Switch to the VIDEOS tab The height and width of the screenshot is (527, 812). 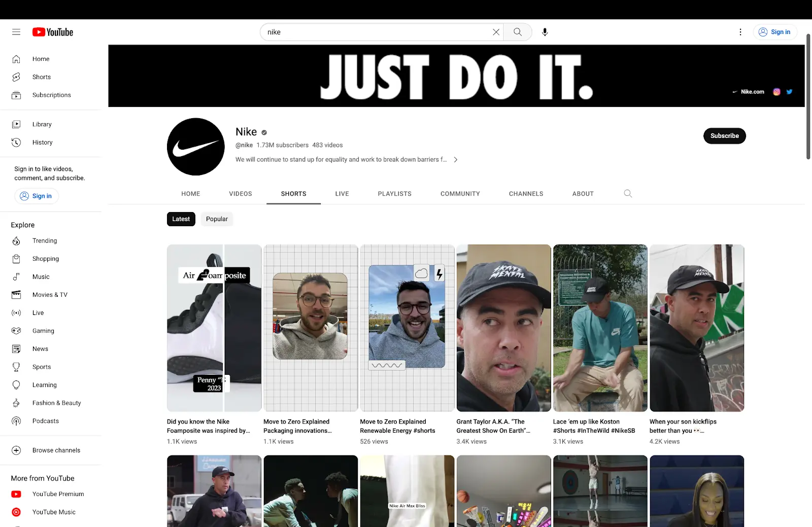click(x=241, y=194)
